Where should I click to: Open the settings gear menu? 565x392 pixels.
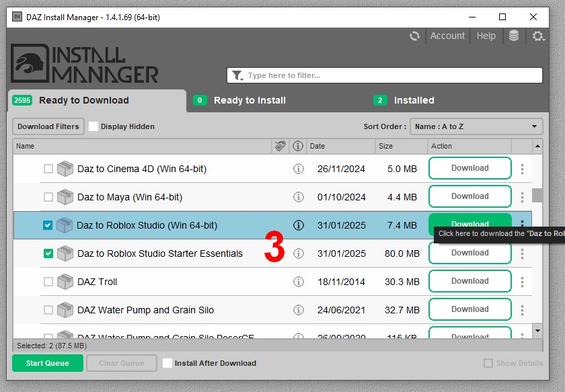[x=538, y=36]
